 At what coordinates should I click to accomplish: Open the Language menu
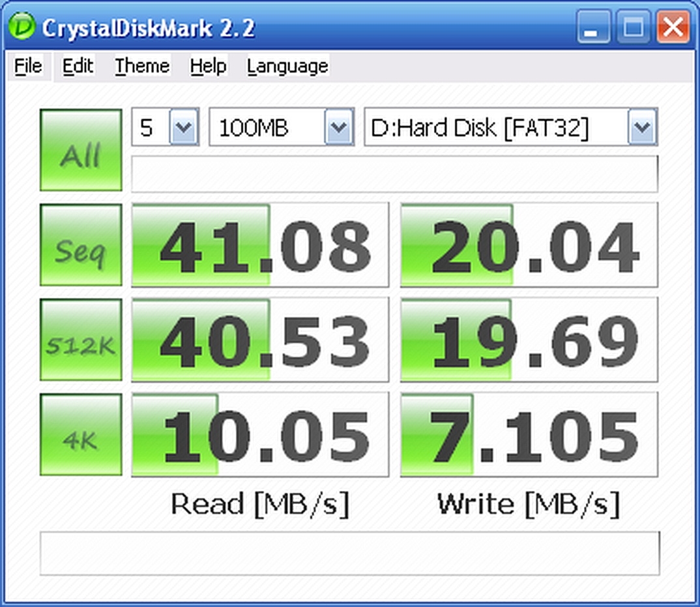point(287,66)
